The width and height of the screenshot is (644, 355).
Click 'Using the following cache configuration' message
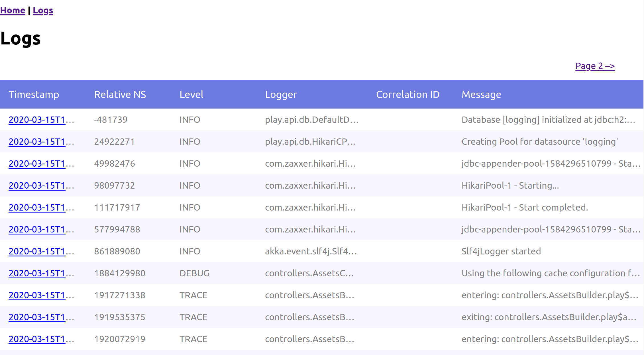pyautogui.click(x=551, y=273)
